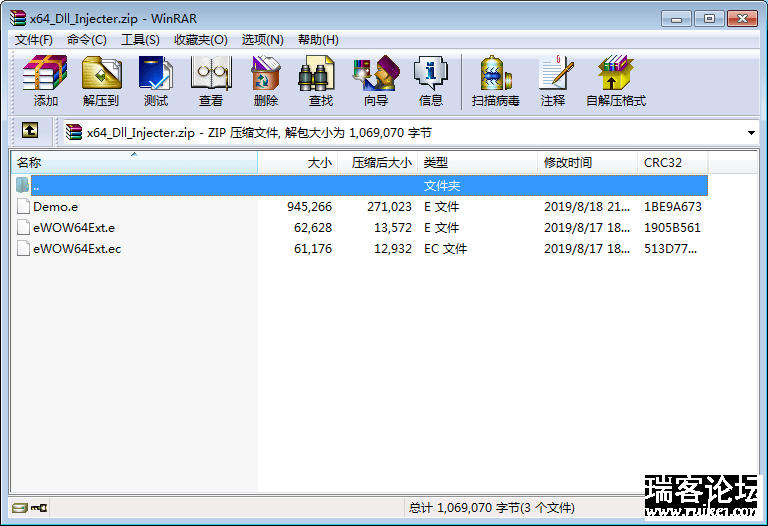Click the 自解压格式 (SFX) toolbar icon
Viewport: 768px width, 526px height.
click(x=616, y=72)
